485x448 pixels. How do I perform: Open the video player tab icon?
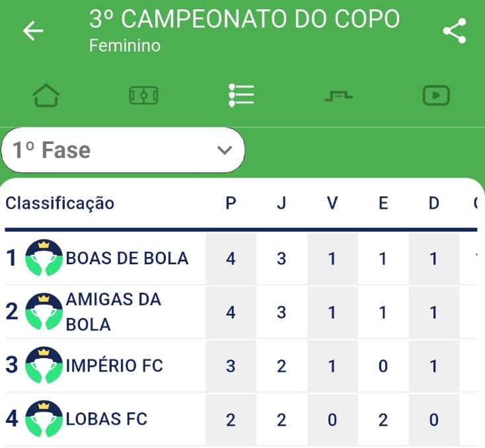point(436,96)
